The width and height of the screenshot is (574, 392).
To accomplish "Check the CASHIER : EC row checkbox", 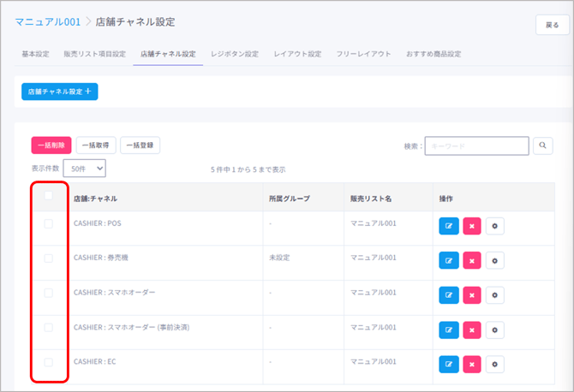I will pyautogui.click(x=49, y=362).
